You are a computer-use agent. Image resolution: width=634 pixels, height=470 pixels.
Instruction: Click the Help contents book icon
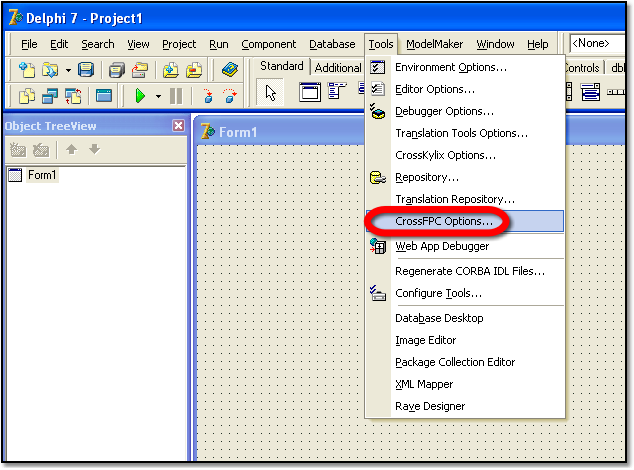pyautogui.click(x=230, y=70)
